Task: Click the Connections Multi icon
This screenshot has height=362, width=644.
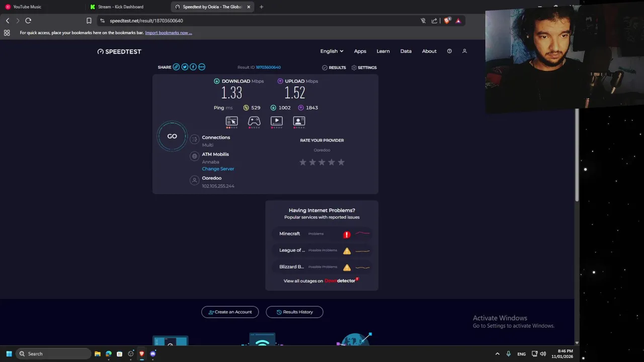Action: [x=194, y=139]
